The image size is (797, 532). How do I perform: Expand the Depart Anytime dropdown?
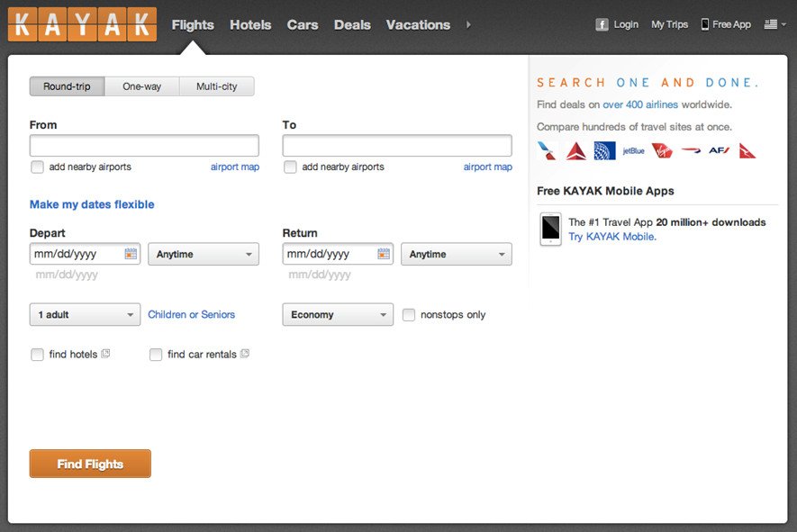click(204, 254)
